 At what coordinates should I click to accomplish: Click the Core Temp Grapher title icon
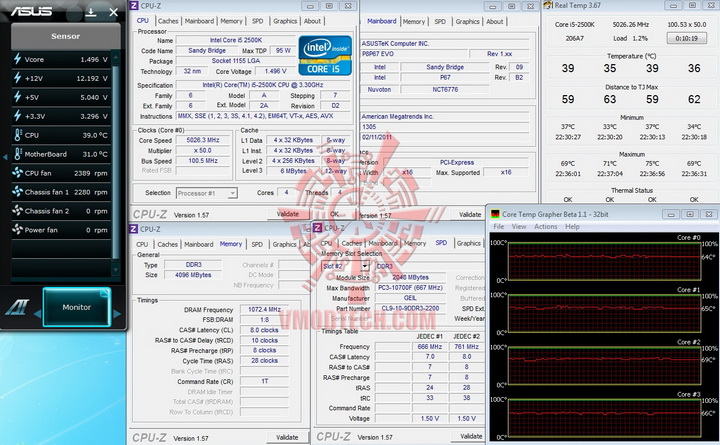(x=495, y=214)
